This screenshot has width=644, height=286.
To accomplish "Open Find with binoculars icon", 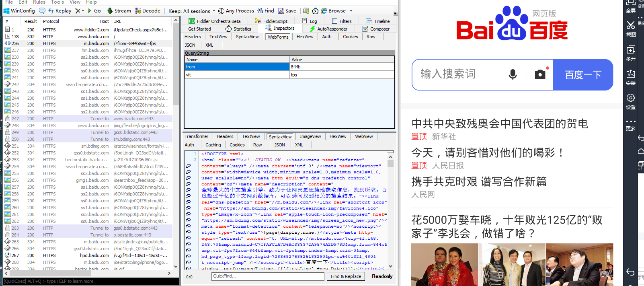I will click(x=265, y=11).
